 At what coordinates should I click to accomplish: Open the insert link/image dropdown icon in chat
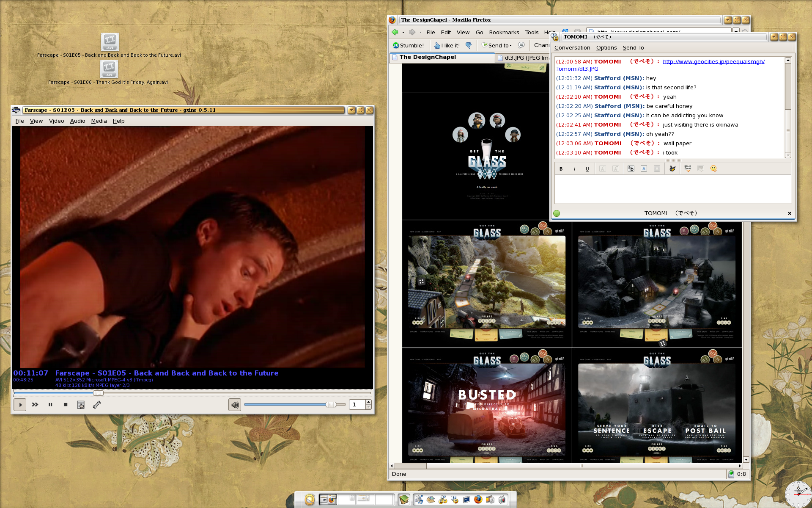(x=688, y=168)
